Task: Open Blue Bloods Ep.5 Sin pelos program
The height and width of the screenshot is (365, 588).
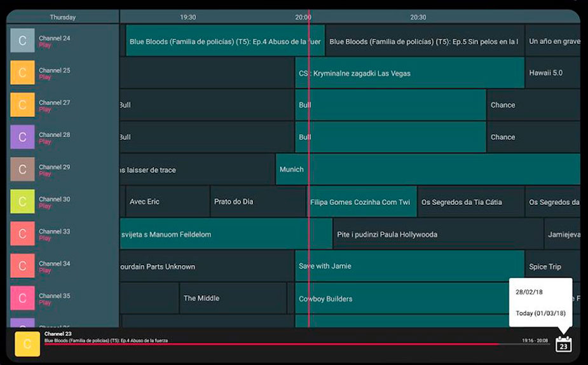Action: pos(425,41)
